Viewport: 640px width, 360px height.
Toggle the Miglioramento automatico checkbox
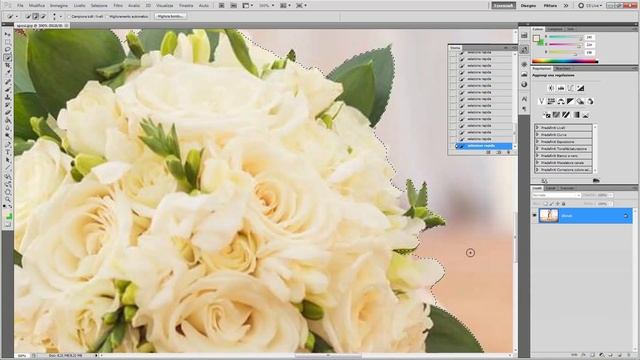pyautogui.click(x=108, y=16)
